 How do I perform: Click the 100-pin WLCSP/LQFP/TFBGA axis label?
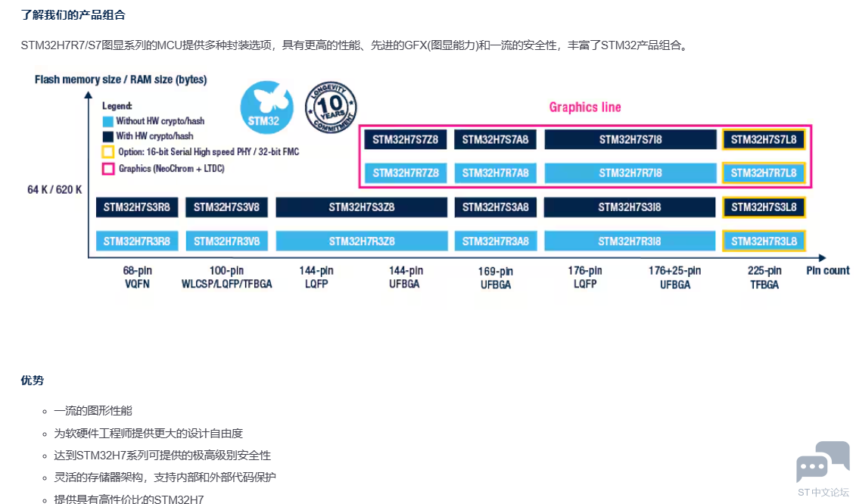click(226, 278)
